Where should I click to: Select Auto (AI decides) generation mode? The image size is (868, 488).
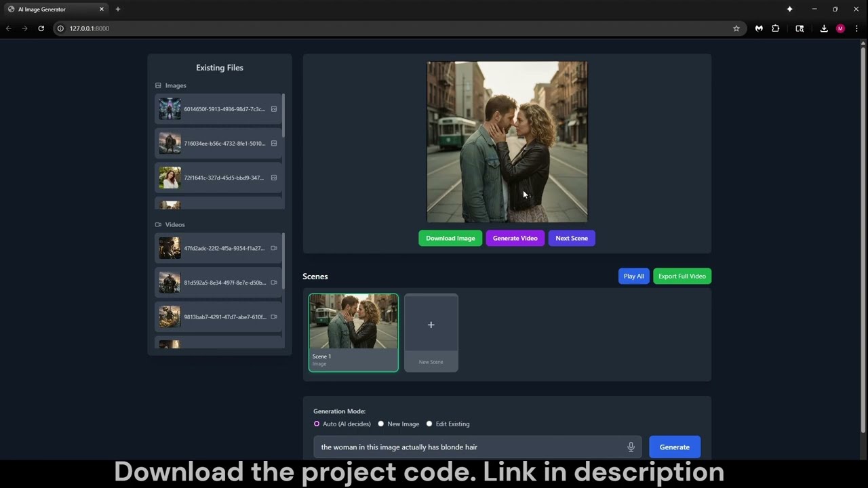(x=317, y=424)
